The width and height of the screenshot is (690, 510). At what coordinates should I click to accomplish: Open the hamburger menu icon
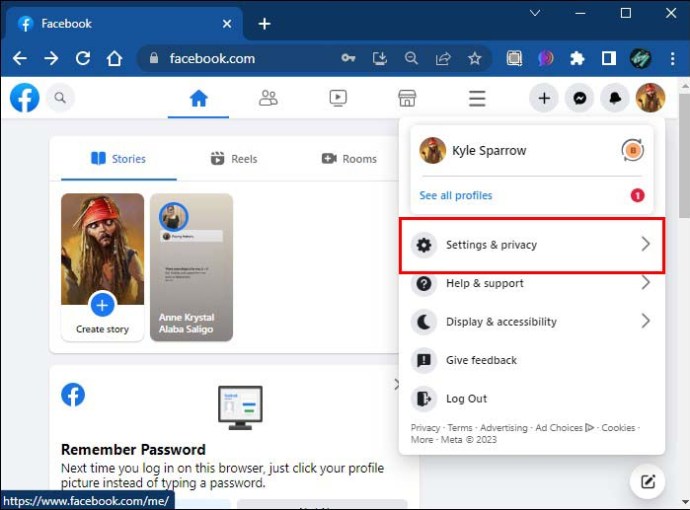click(477, 98)
